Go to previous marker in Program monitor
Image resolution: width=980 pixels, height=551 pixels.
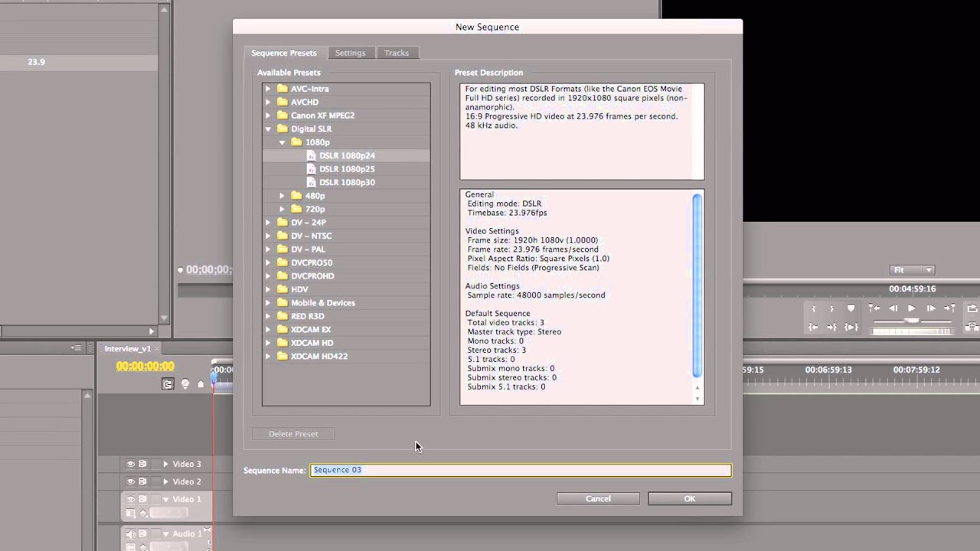tap(874, 308)
